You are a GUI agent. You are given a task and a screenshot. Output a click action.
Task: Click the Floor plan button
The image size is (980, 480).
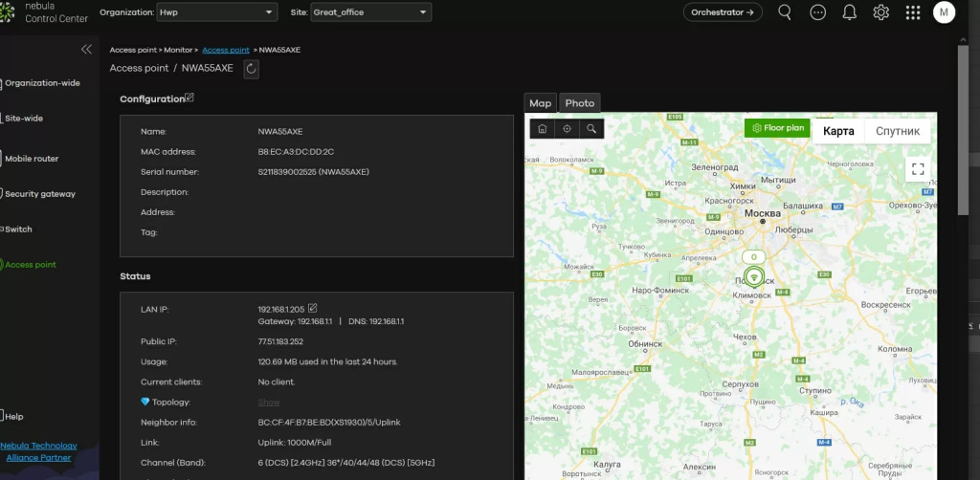pyautogui.click(x=778, y=128)
